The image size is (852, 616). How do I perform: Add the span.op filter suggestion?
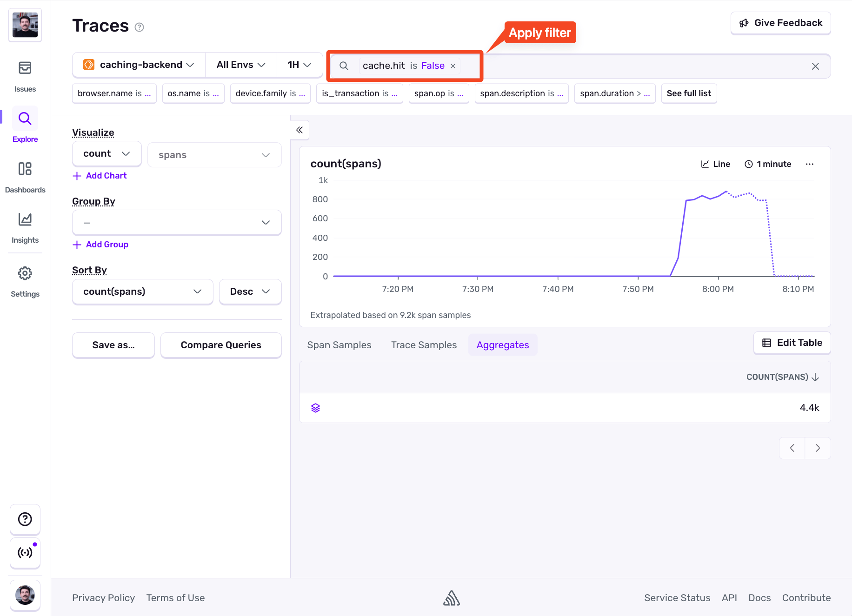pyautogui.click(x=439, y=93)
